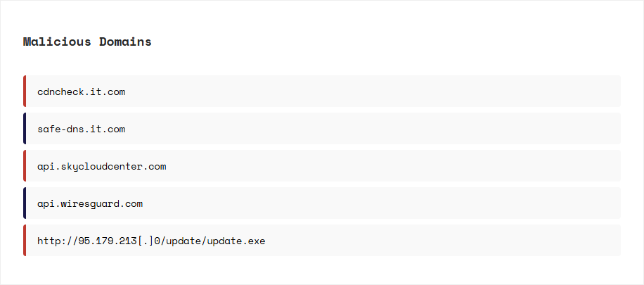The image size is (644, 285).
Task: Click the word "Malicious" in the heading
Action: click(57, 42)
